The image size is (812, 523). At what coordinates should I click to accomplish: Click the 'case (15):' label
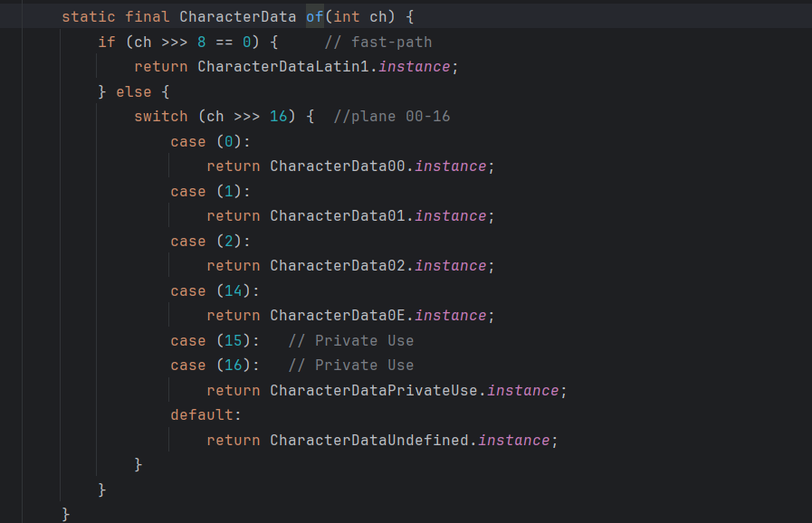[215, 341]
